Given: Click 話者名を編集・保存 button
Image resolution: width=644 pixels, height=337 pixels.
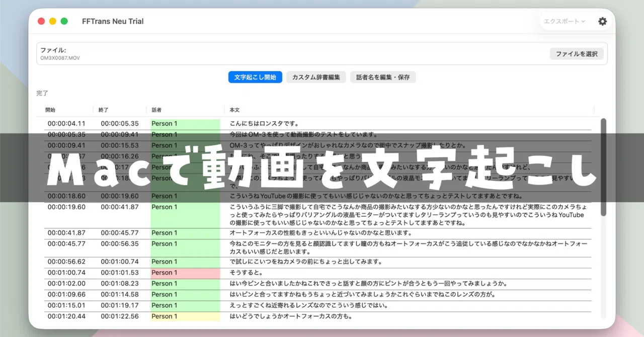Looking at the screenshot, I should coord(383,77).
